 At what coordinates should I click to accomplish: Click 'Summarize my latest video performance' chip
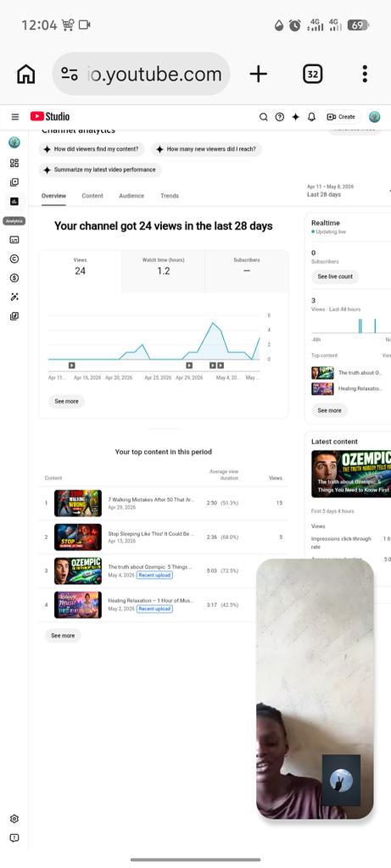[100, 170]
